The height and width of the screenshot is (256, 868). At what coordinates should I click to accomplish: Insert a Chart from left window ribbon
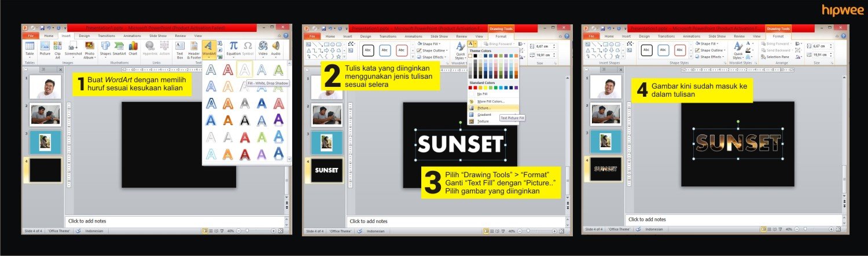(133, 49)
